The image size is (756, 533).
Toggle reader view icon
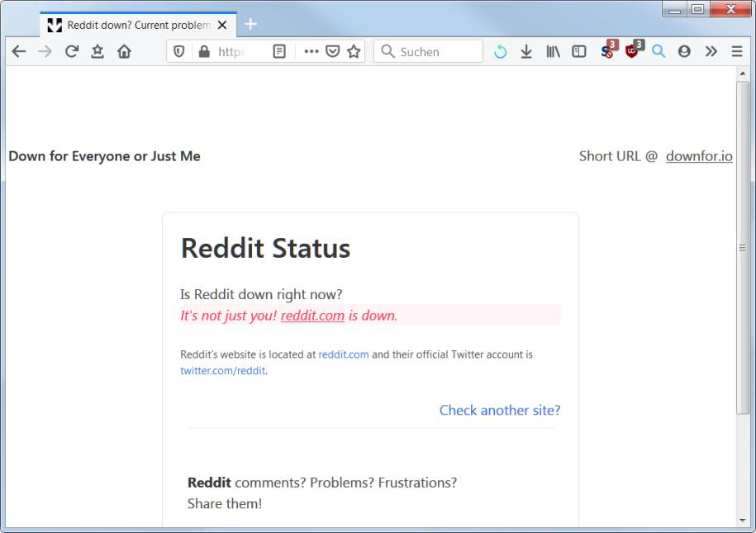pos(279,51)
